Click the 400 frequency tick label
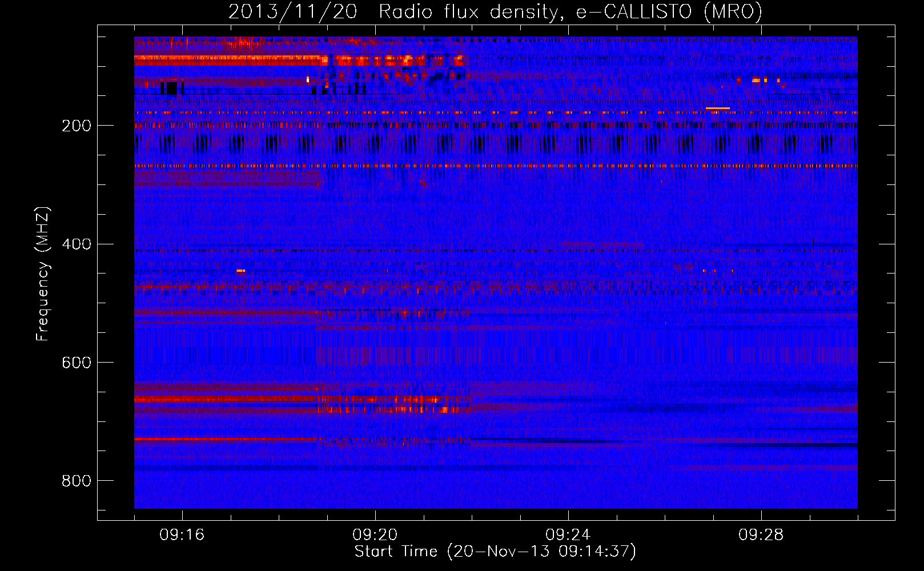Screen dimensions: 924x571 (77, 244)
